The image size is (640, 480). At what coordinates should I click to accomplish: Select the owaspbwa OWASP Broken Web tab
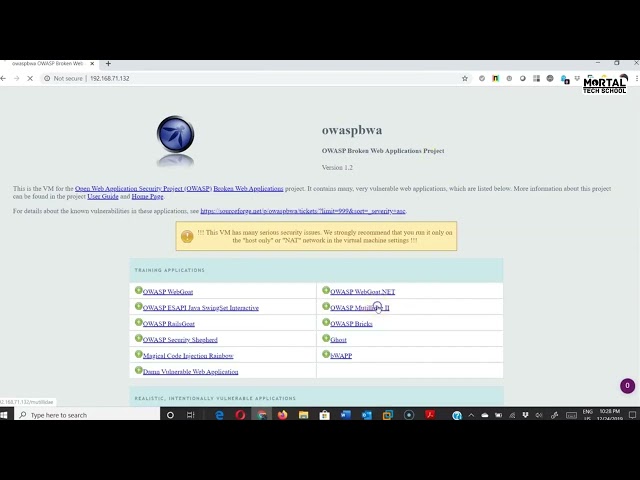pyautogui.click(x=47, y=64)
